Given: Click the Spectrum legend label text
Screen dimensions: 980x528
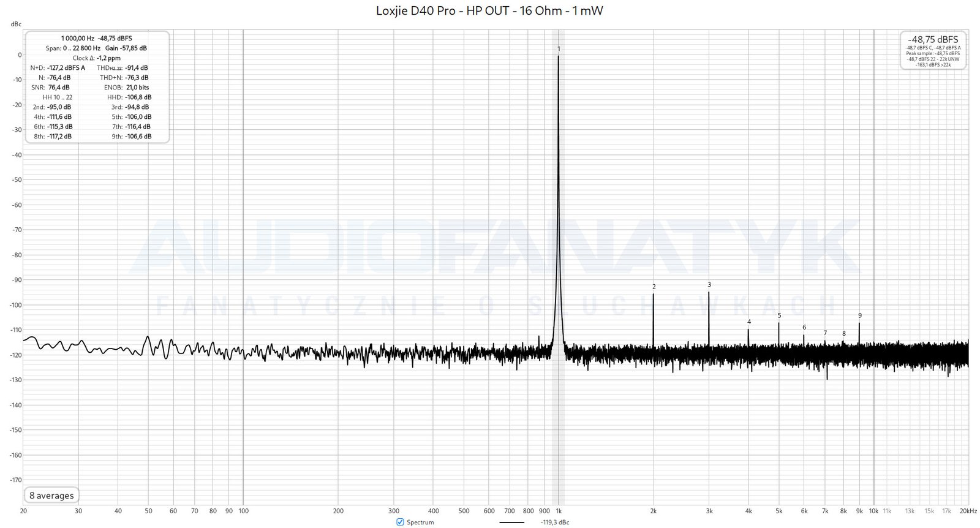Looking at the screenshot, I should (420, 522).
